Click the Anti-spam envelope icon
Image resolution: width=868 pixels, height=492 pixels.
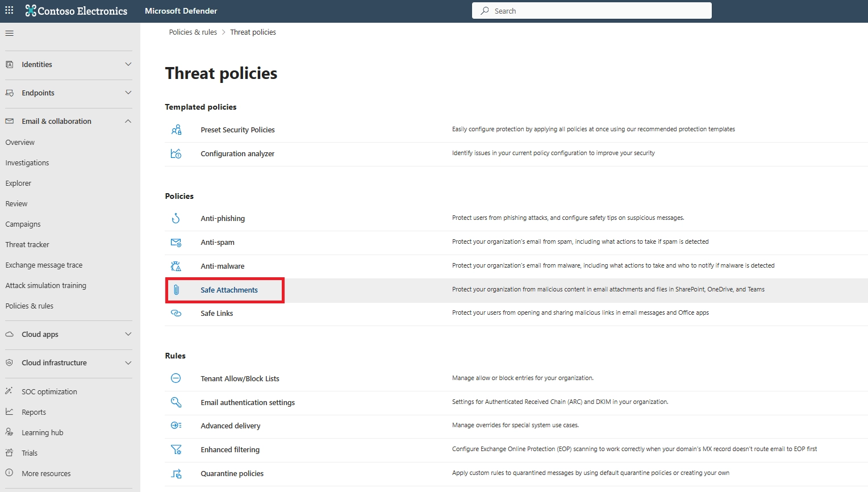(x=176, y=242)
